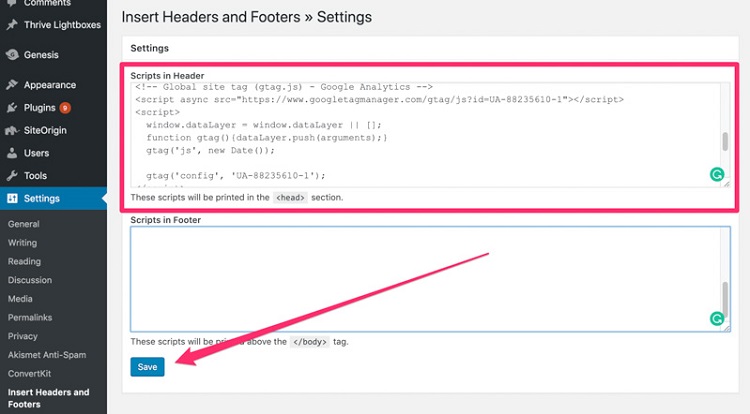Open Media settings submenu
The height and width of the screenshot is (414, 750).
click(20, 299)
